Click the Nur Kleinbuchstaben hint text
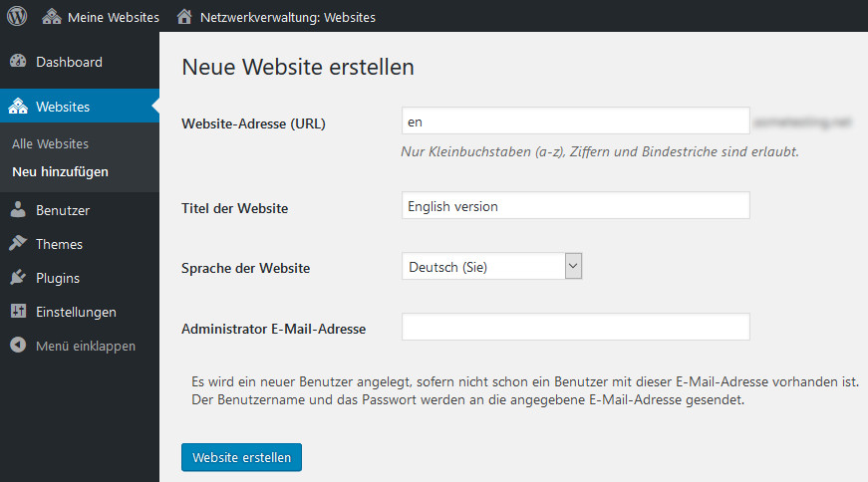The height and width of the screenshot is (482, 868). pos(600,151)
